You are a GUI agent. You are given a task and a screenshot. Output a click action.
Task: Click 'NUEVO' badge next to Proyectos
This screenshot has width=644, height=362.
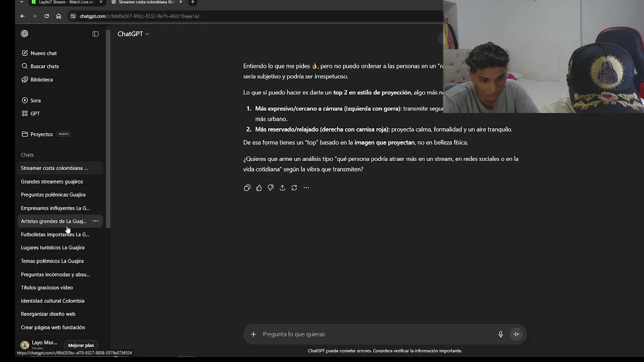(x=64, y=134)
